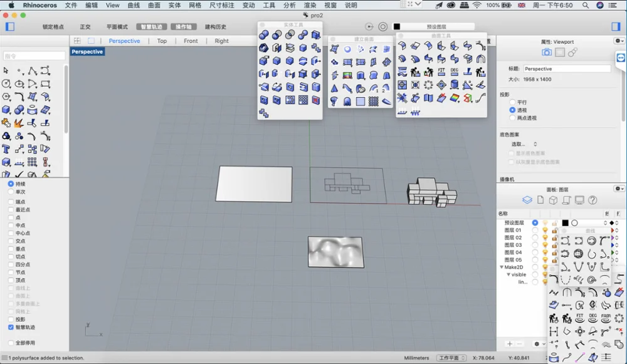Click the rainbow surface analysis icon in surface tools
Image resolution: width=627 pixels, height=364 pixels.
(454, 98)
